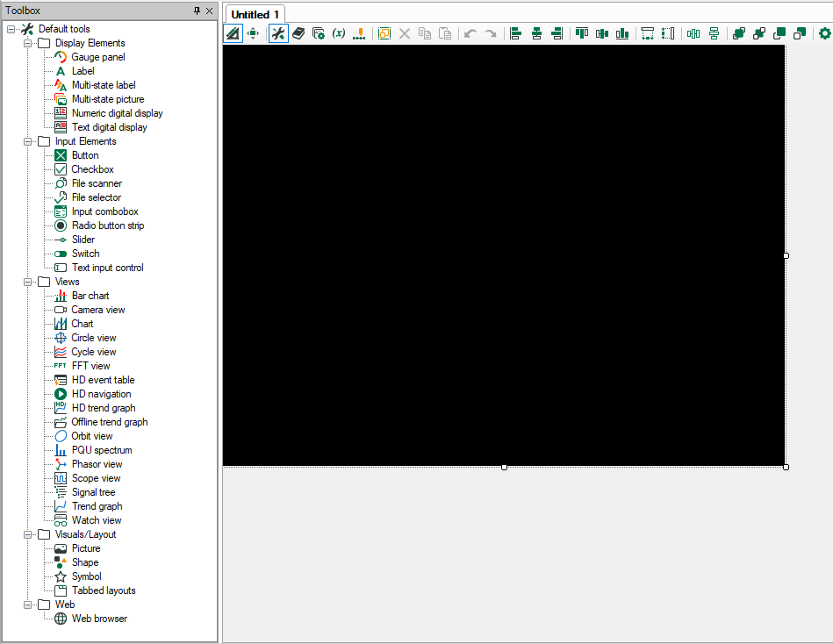The width and height of the screenshot is (833, 644).
Task: Collapse the Default tools root node
Action: coord(11,29)
